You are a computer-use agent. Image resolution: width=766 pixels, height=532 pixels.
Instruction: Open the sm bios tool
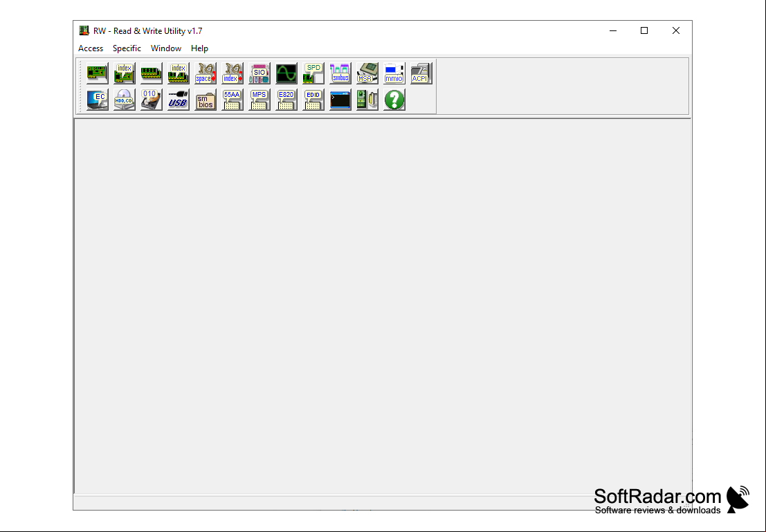(x=206, y=100)
